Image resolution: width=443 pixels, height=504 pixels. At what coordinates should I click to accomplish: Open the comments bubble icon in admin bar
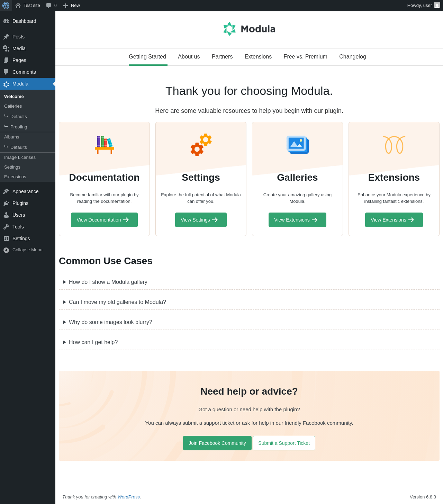click(48, 6)
